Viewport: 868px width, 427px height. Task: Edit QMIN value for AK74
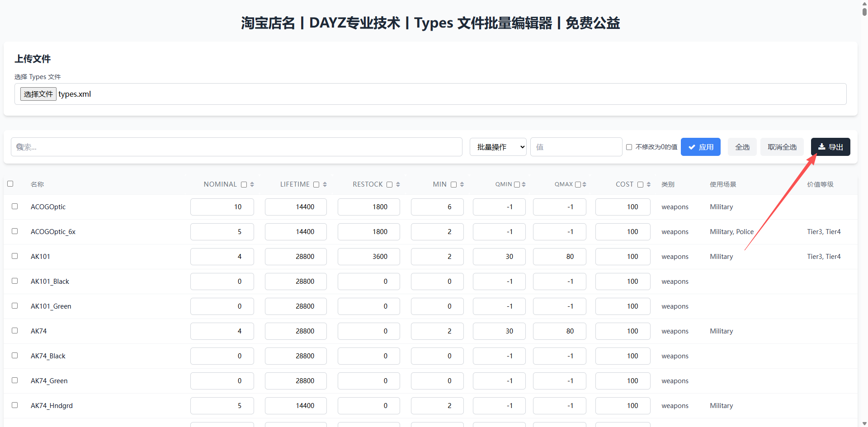point(499,331)
